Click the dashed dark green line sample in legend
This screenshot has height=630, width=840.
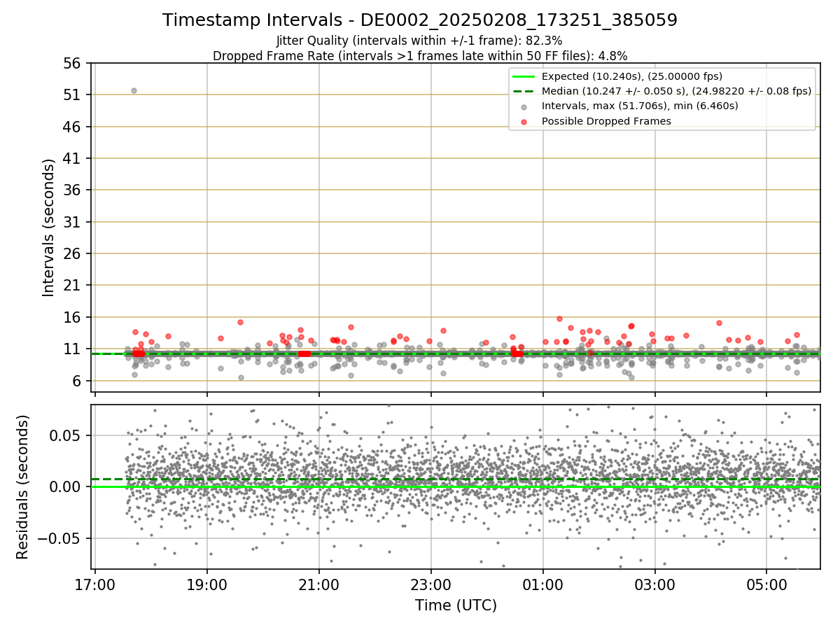(524, 91)
